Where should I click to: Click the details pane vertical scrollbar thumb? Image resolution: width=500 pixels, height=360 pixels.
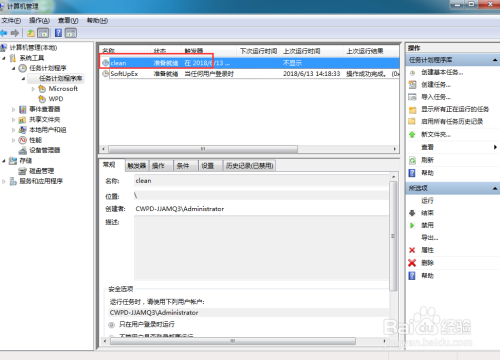pos(393,236)
